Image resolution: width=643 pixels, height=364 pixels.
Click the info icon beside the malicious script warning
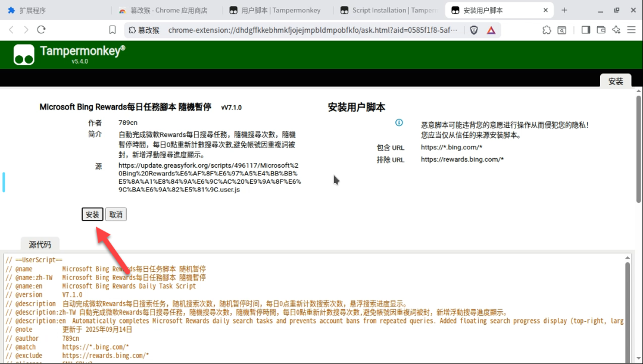(399, 123)
